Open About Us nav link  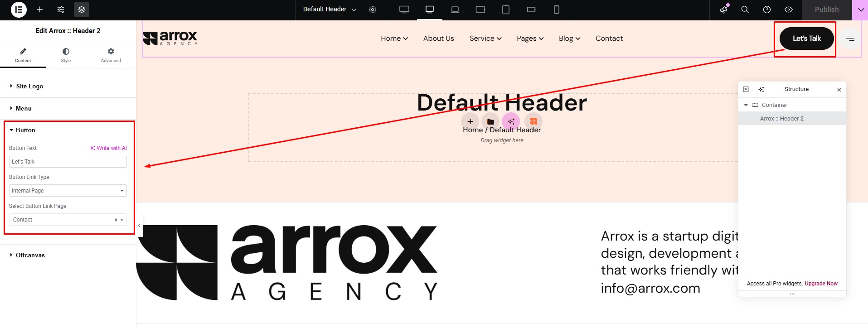(x=438, y=39)
